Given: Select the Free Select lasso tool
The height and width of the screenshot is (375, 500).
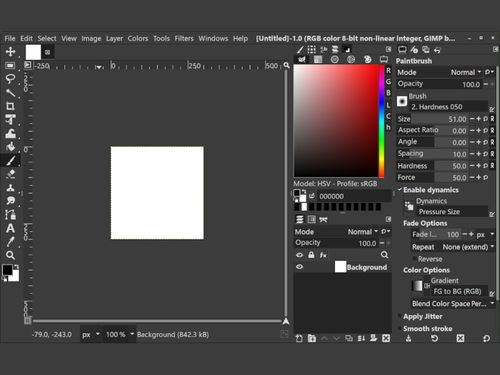Looking at the screenshot, I should pyautogui.click(x=10, y=79).
